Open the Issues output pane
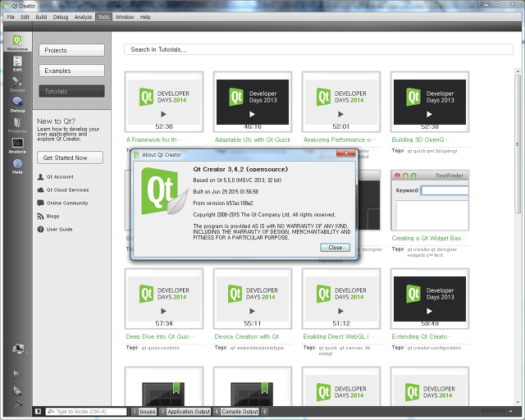 click(144, 411)
